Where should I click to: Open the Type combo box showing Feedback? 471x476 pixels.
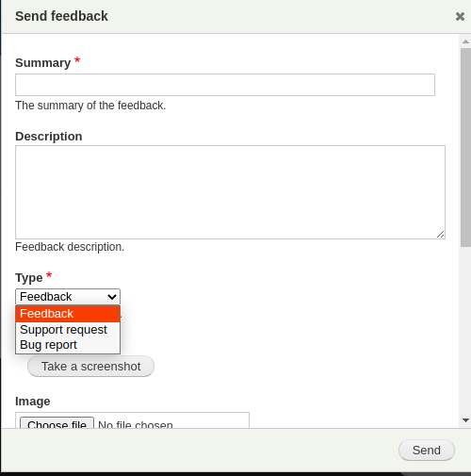pyautogui.click(x=68, y=297)
